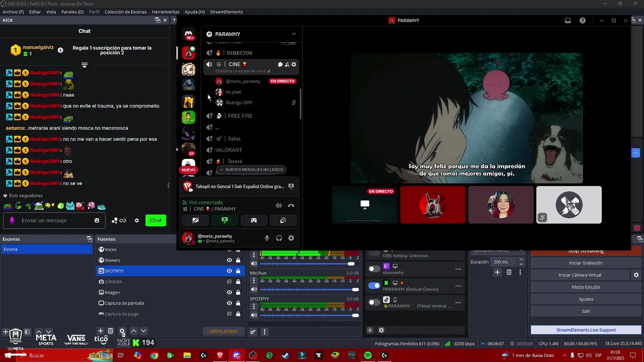Viewport: 644px width, 362px height.
Task: Click Iniciar Grabación button
Action: [x=586, y=263]
